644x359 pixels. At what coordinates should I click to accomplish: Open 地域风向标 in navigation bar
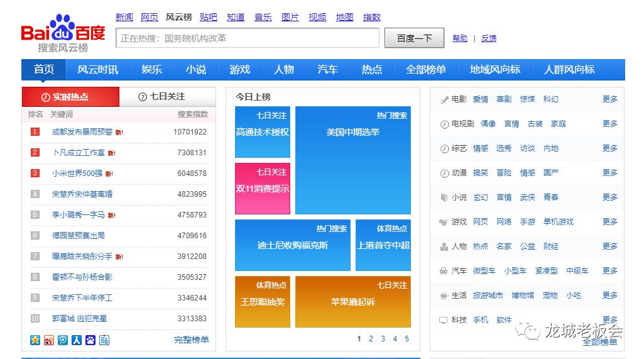(x=495, y=70)
